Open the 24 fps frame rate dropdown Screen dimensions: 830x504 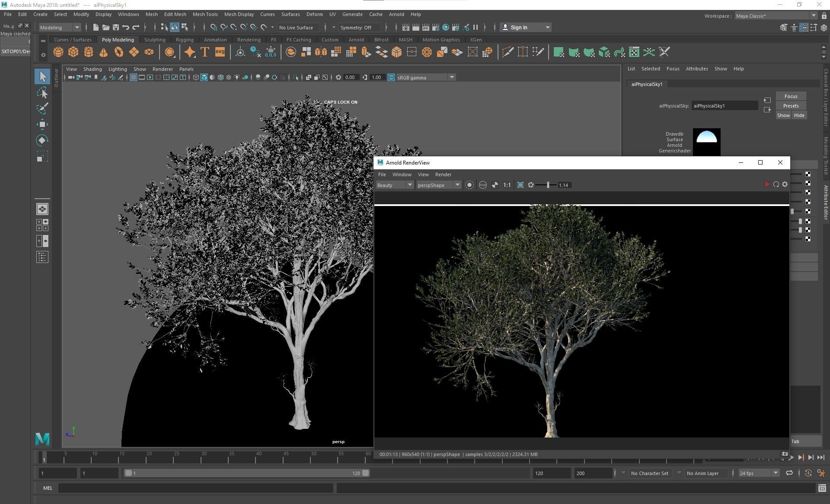coord(759,473)
